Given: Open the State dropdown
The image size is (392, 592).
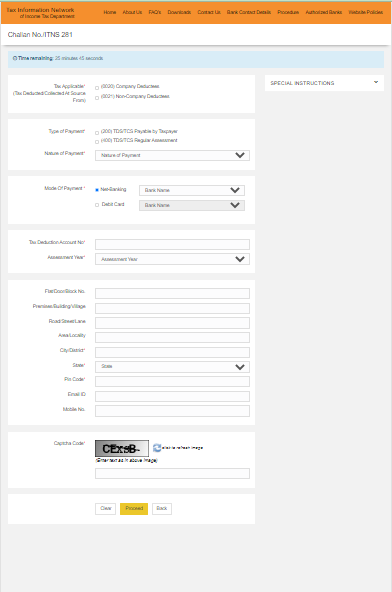Looking at the screenshot, I should point(172,367).
